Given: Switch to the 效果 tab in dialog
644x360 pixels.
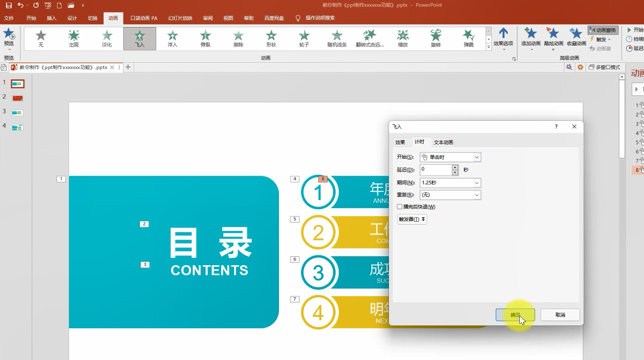Looking at the screenshot, I should 400,142.
